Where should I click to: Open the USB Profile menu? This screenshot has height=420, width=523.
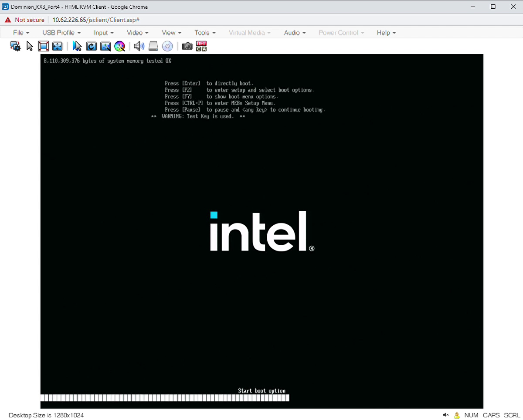click(61, 33)
